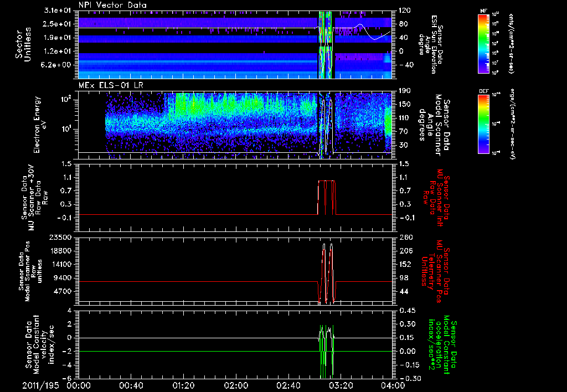This screenshot has height=392, width=567.
Task: Select the 'NPI Vector Data' panel title
Action: (x=112, y=5)
